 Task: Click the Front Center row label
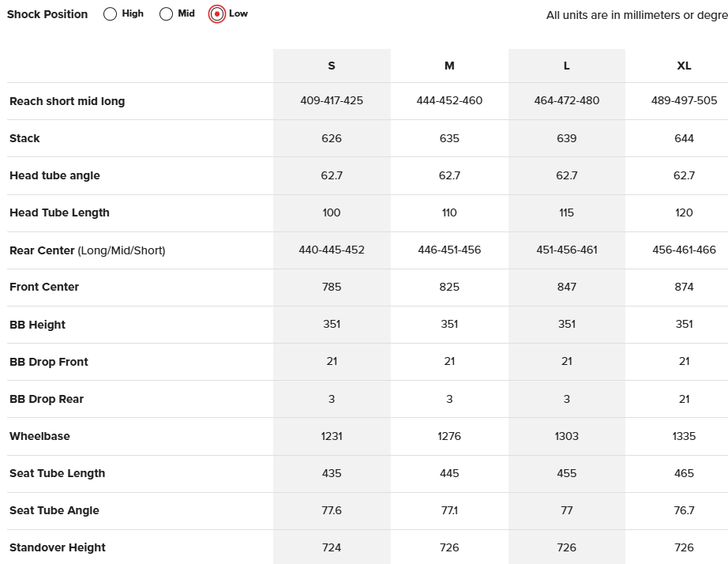coord(44,287)
